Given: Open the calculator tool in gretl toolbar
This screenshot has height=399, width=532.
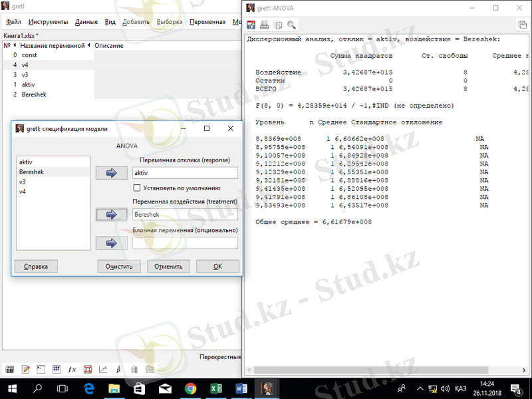Looking at the screenshot, I should tap(10, 369).
